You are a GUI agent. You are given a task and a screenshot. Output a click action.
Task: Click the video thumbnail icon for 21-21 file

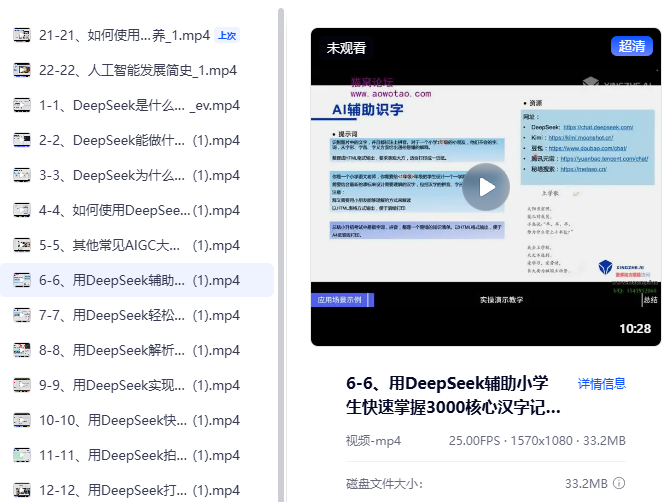click(x=22, y=35)
